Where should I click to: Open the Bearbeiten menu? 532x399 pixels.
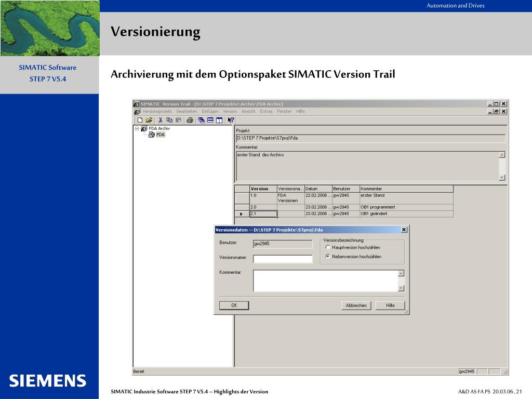pos(187,111)
